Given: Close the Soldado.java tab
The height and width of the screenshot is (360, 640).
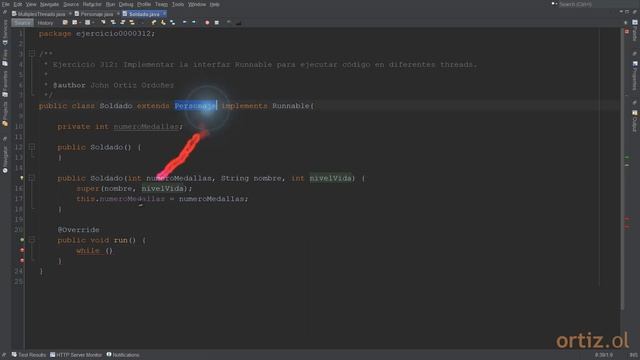Looking at the screenshot, I should pyautogui.click(x=164, y=14).
